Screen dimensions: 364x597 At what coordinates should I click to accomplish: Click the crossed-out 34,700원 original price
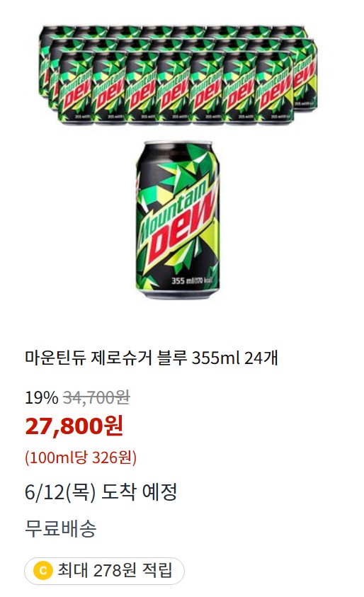click(97, 398)
